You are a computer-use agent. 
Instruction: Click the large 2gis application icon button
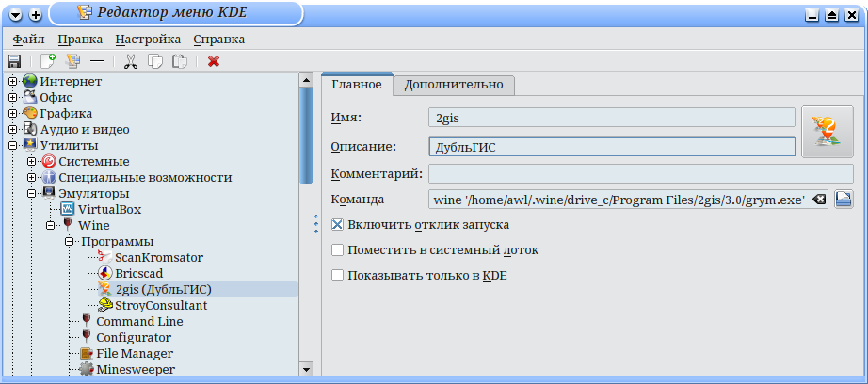(x=827, y=132)
